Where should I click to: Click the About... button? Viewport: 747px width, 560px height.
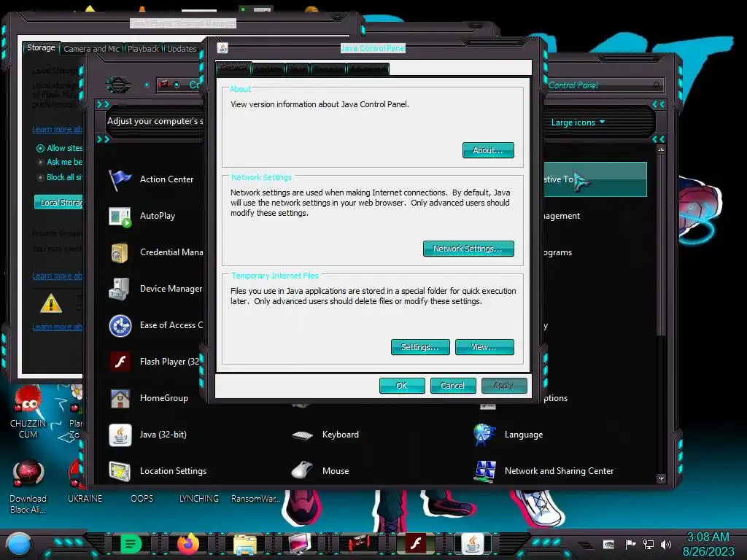coord(488,150)
